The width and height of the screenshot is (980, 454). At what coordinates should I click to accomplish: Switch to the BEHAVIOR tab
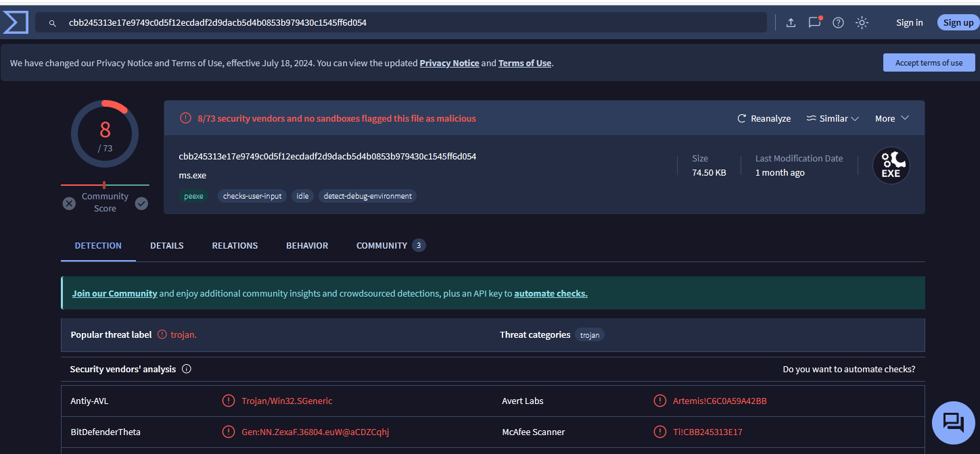307,245
